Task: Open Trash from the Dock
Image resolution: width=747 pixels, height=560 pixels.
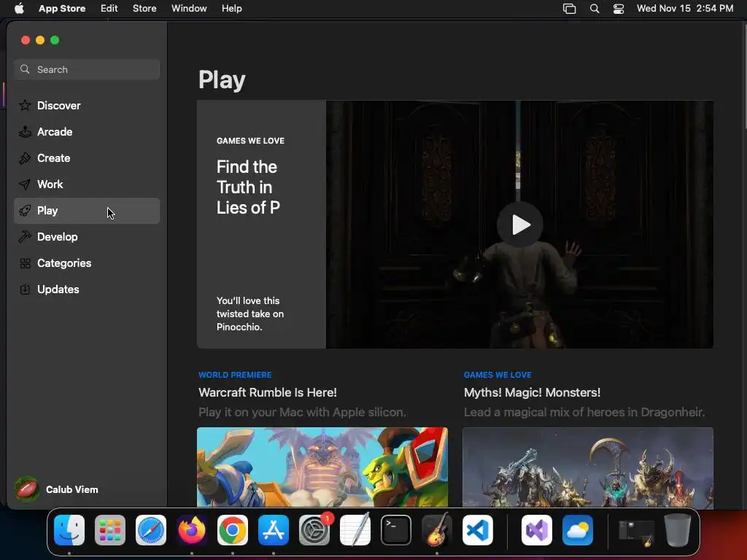Action: [x=677, y=530]
